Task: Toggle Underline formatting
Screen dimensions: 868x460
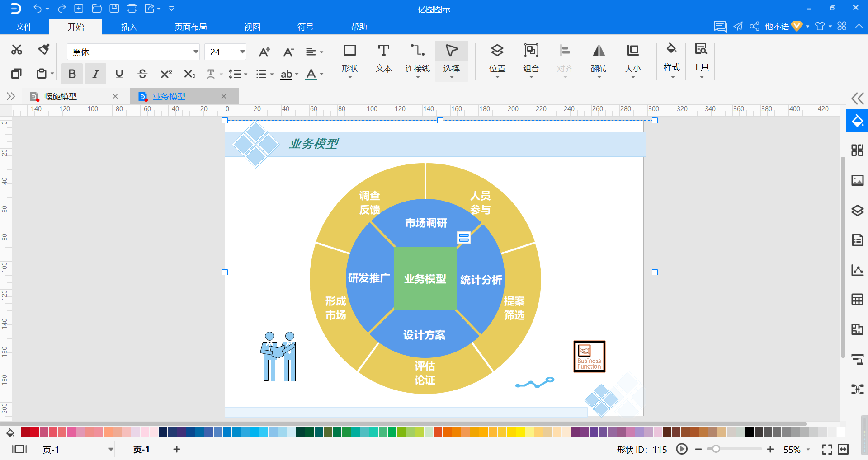Action: coord(119,74)
